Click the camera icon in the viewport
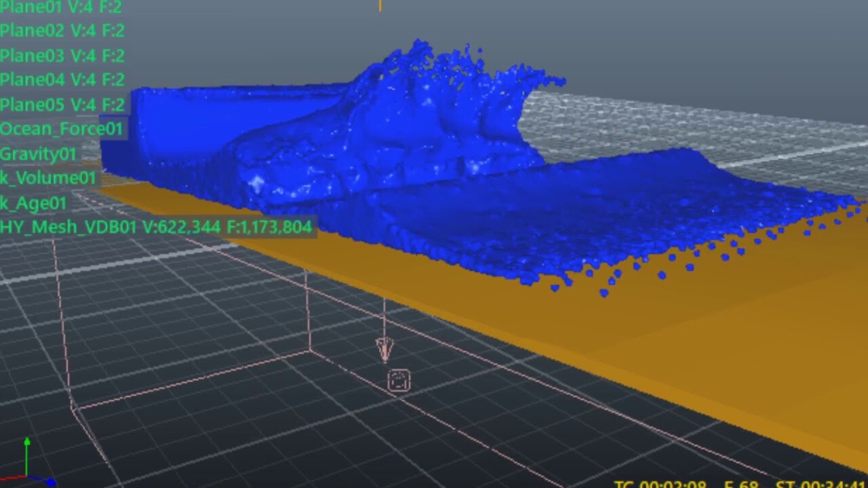The height and width of the screenshot is (488, 868). pos(399,380)
